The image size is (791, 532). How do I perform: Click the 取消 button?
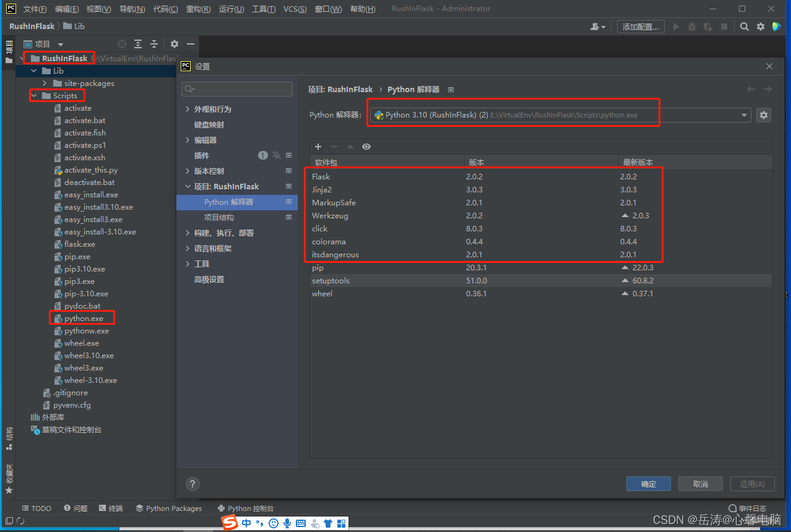701,484
